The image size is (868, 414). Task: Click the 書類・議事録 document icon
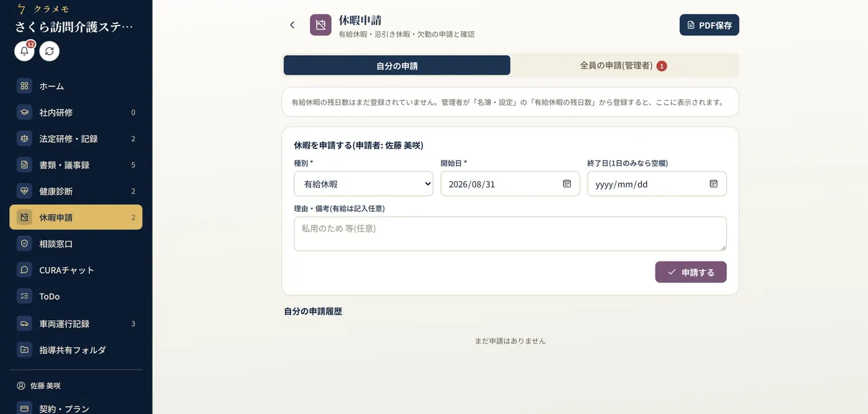click(x=24, y=165)
